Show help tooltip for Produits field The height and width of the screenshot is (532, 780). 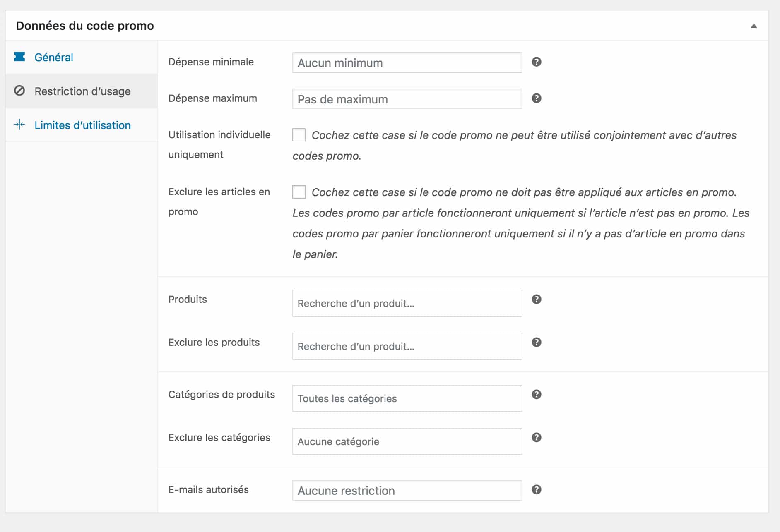tap(537, 299)
